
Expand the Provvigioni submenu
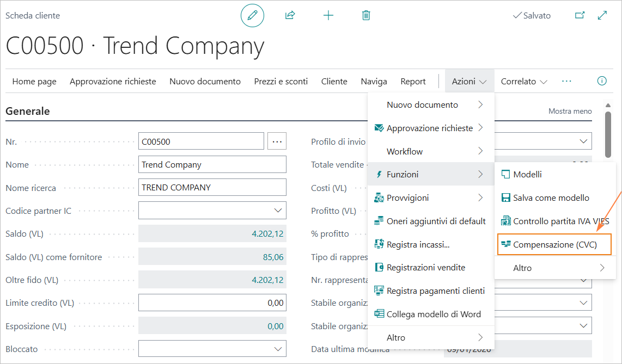(430, 198)
